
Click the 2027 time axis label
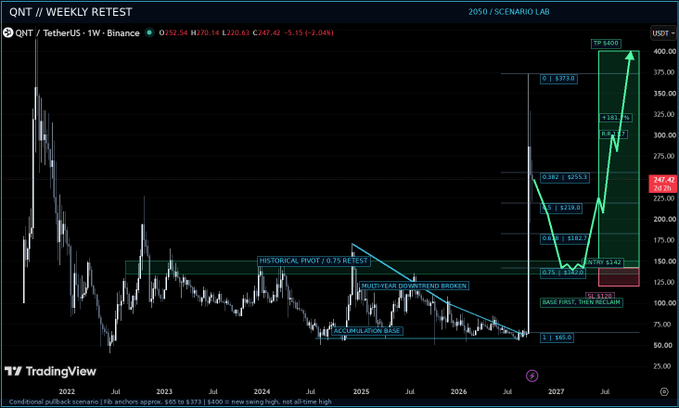(x=556, y=392)
